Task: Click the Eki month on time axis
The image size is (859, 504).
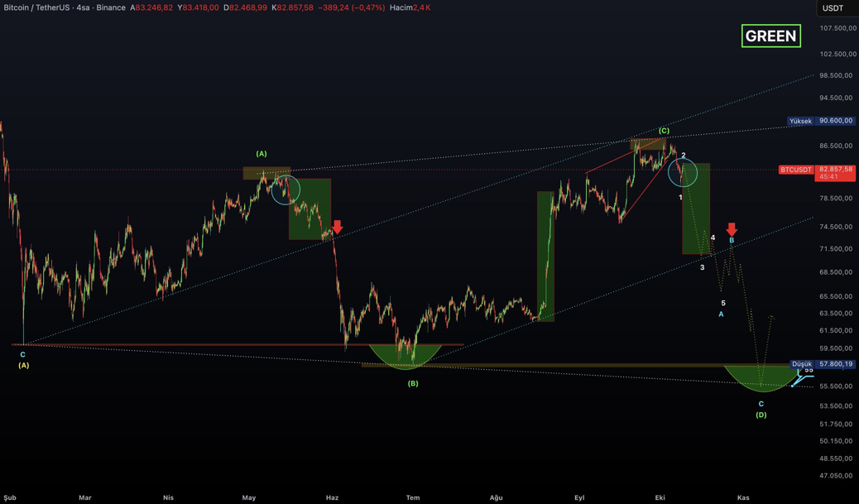Action: coord(660,497)
